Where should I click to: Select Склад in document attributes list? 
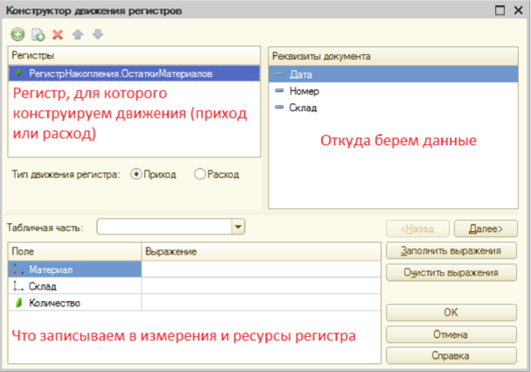[x=393, y=107]
